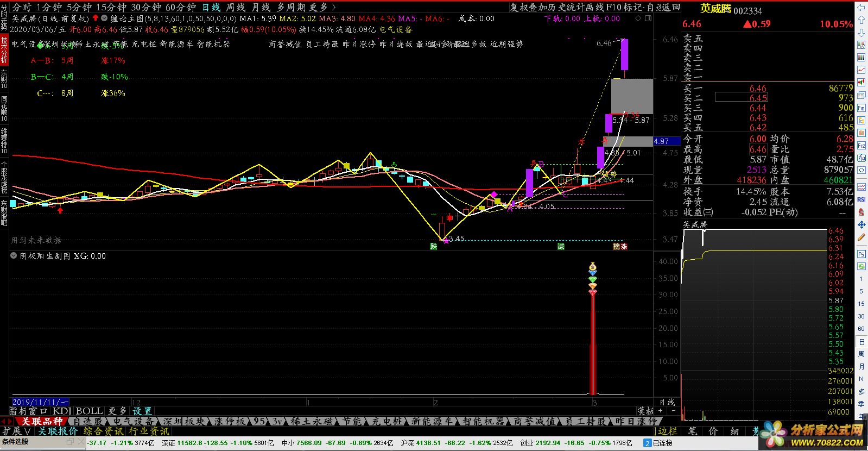Image resolution: width=868 pixels, height=451 pixels.
Task: Open the 日线 period selector near 模板
Action: pyautogui.click(x=667, y=402)
